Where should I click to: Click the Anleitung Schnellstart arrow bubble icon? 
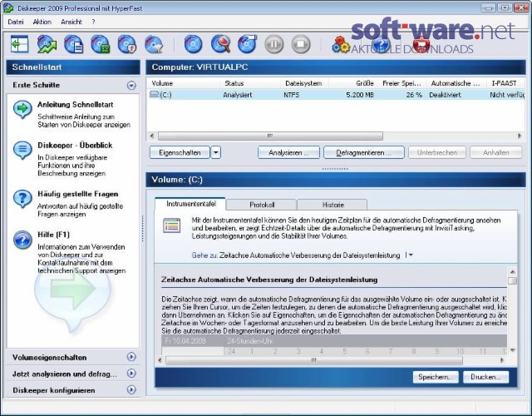pos(22,109)
